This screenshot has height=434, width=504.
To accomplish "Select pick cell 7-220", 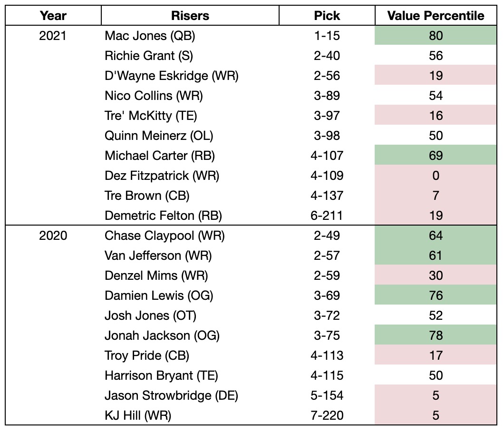I will point(327,415).
